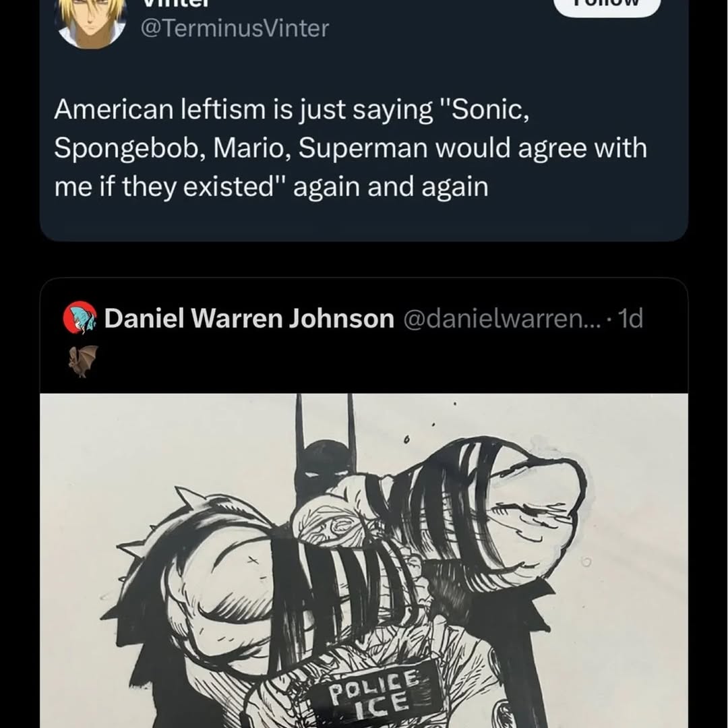Click the word "Spongebob" in the tweet
The width and height of the screenshot is (728, 728).
[128, 148]
